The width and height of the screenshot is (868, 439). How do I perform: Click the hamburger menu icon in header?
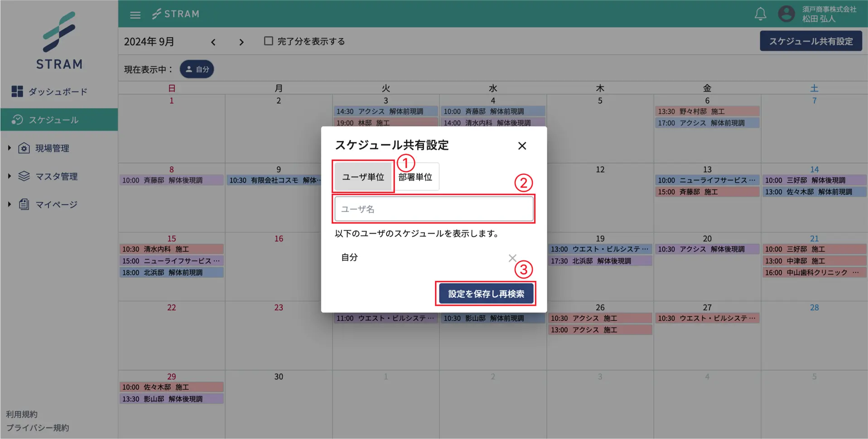pos(135,15)
